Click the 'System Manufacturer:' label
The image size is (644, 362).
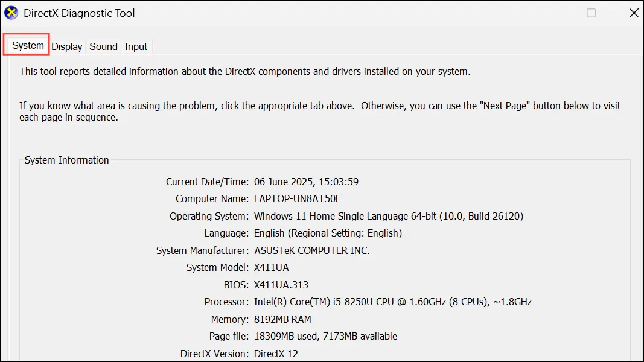click(202, 250)
